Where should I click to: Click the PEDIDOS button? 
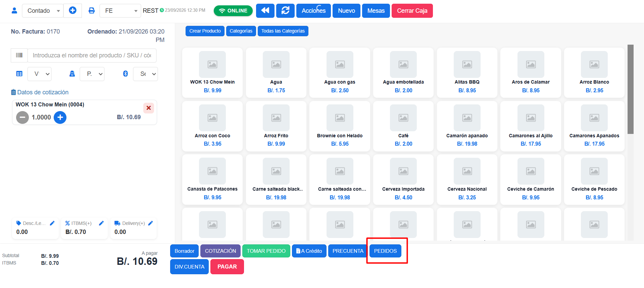pos(385,251)
